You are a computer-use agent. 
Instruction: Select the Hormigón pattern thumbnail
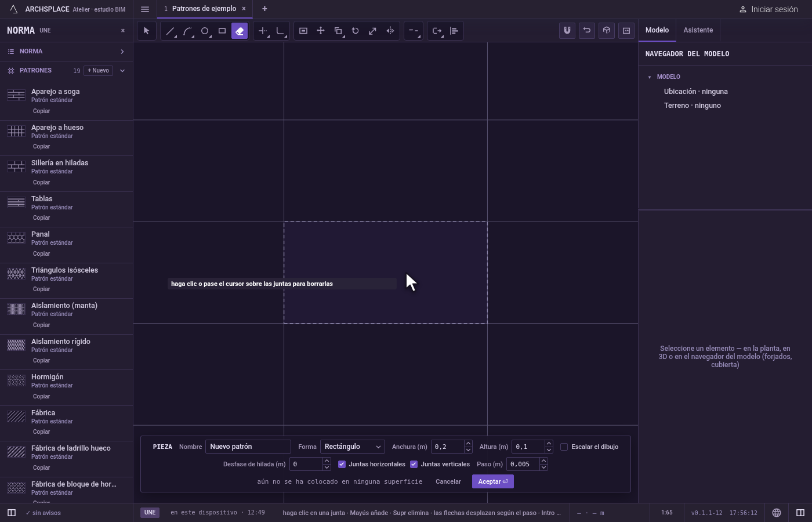pyautogui.click(x=16, y=380)
